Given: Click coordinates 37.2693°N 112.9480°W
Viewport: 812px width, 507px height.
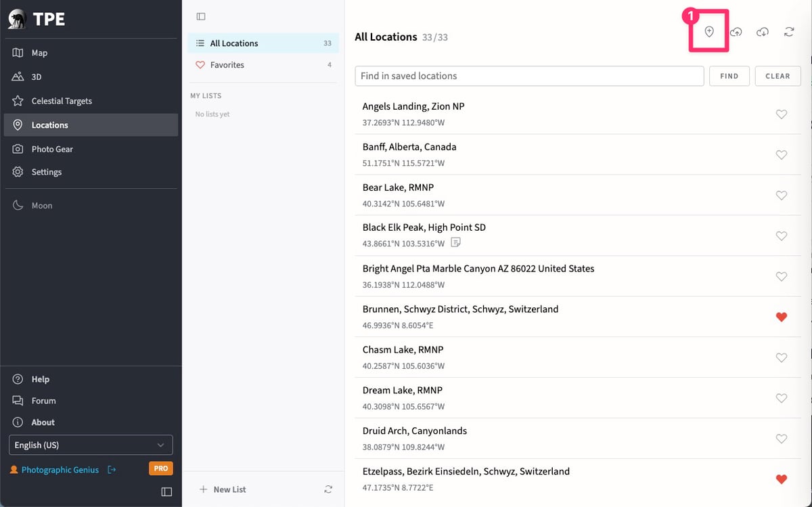Looking at the screenshot, I should coord(403,123).
